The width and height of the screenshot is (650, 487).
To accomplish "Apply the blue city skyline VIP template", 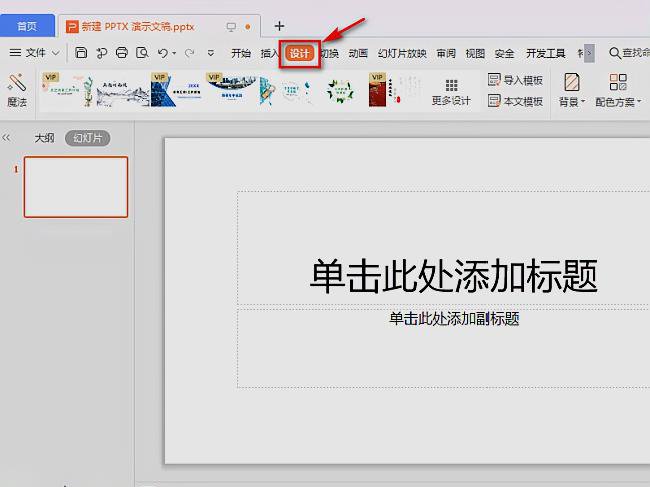I will pos(232,90).
